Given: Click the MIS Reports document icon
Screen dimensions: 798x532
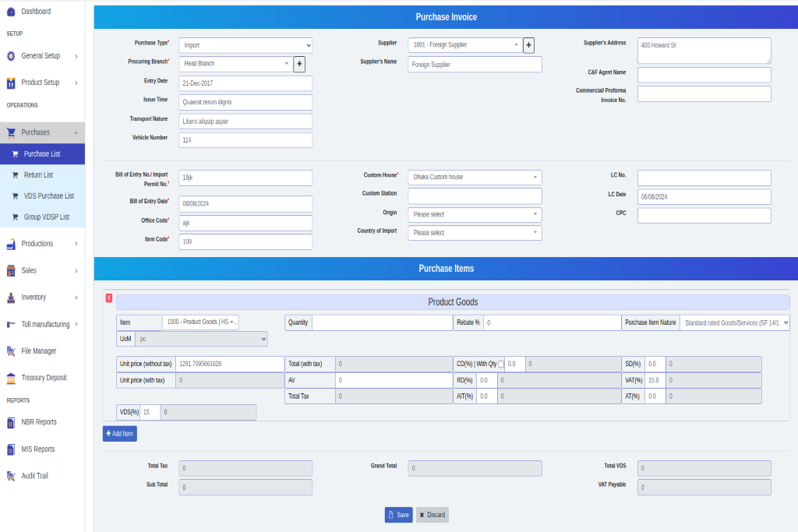Looking at the screenshot, I should (11, 449).
